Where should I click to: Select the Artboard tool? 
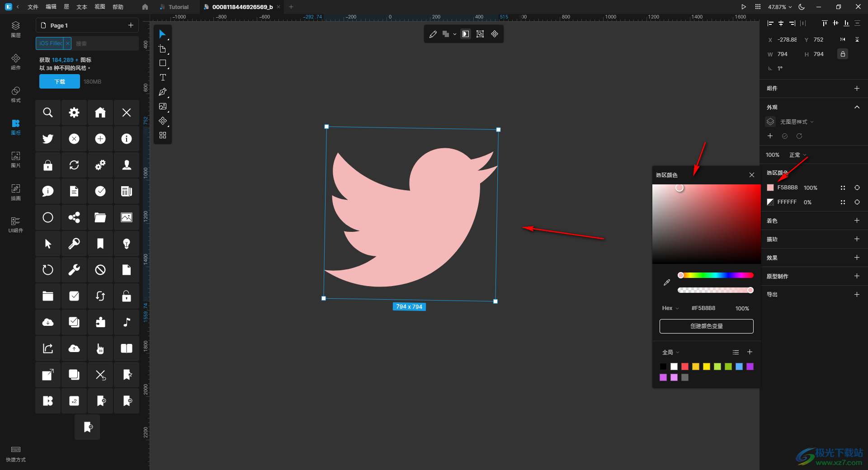click(x=162, y=49)
